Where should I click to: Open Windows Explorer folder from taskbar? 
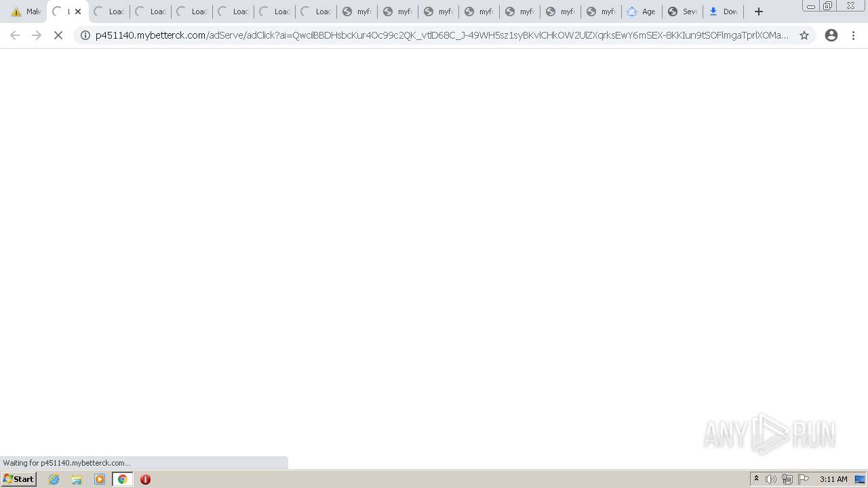click(x=77, y=479)
